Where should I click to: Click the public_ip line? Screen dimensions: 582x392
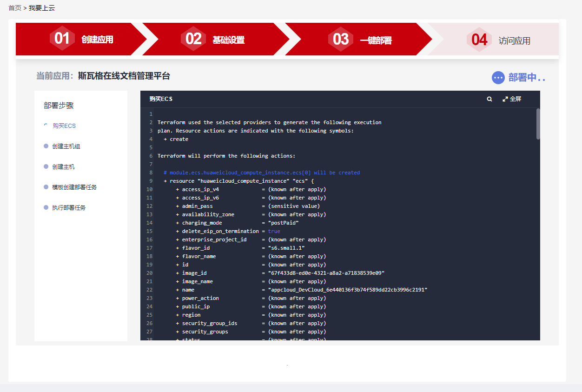click(251, 306)
